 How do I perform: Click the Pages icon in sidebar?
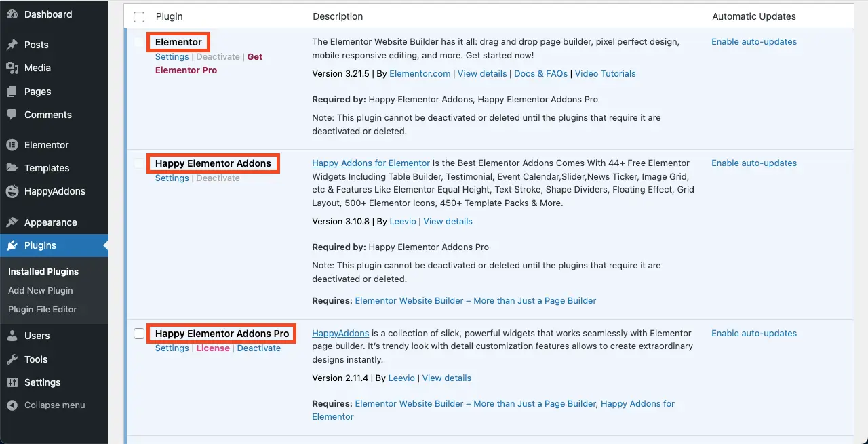point(12,92)
